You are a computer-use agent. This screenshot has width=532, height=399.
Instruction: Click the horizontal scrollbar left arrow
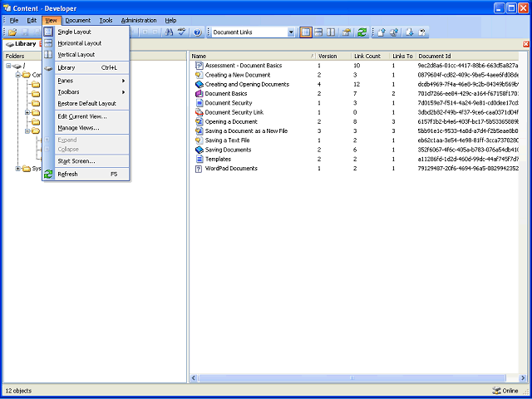click(x=194, y=378)
